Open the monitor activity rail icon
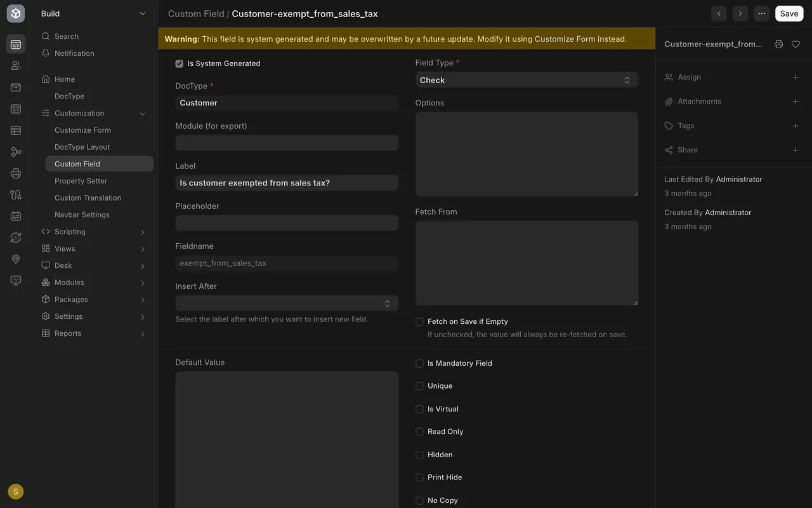812x508 pixels. tap(16, 281)
